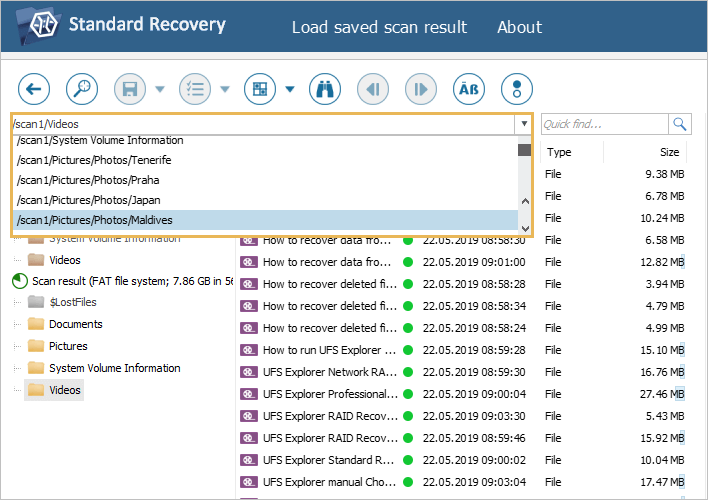The width and height of the screenshot is (708, 500).
Task: Select /scan1/Pictures/Photos/Maldives path
Action: pos(265,220)
